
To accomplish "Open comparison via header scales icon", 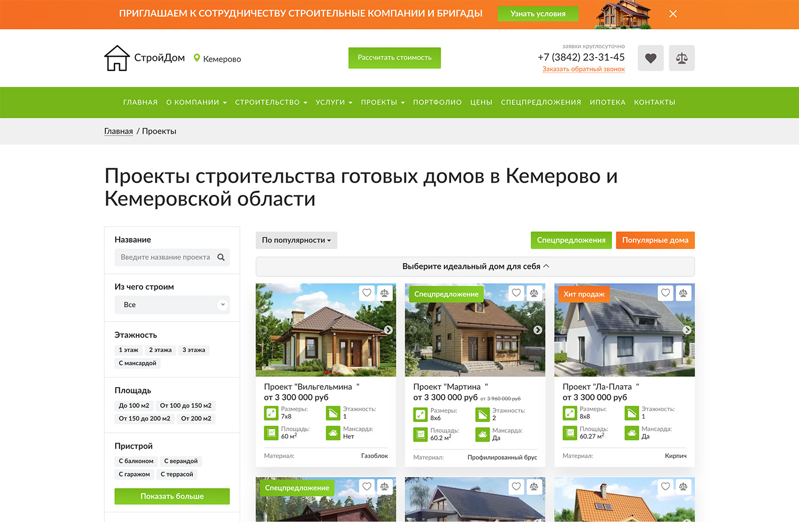I will pyautogui.click(x=682, y=58).
